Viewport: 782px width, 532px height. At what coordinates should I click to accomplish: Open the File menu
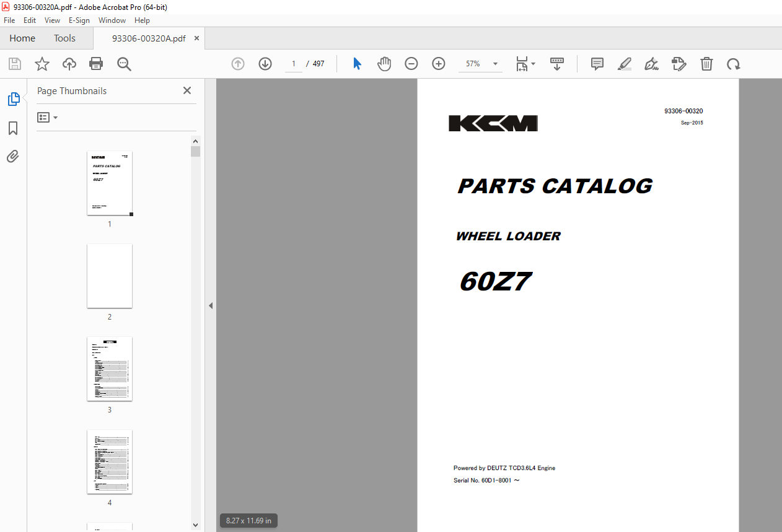9,20
